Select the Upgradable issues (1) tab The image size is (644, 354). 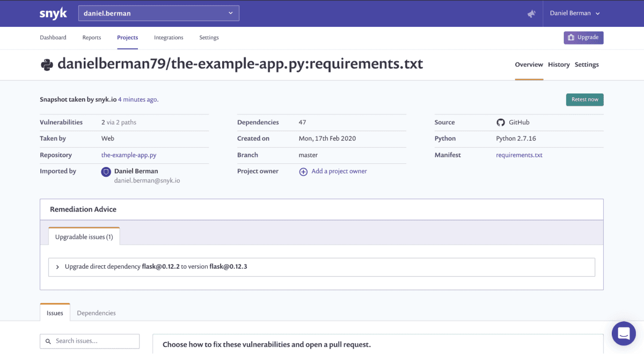[84, 237]
